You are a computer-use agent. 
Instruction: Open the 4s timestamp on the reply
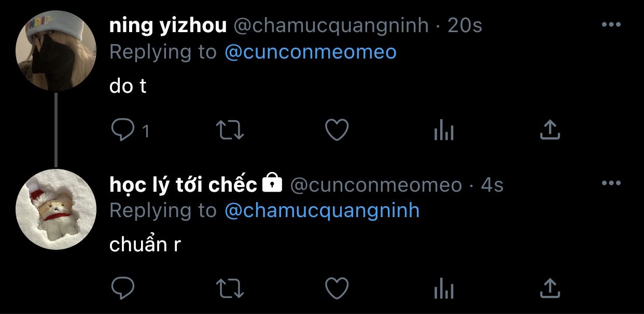(492, 184)
